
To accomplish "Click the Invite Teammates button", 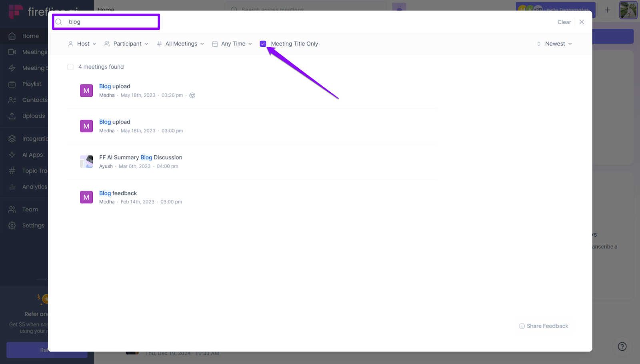I will 555,10.
